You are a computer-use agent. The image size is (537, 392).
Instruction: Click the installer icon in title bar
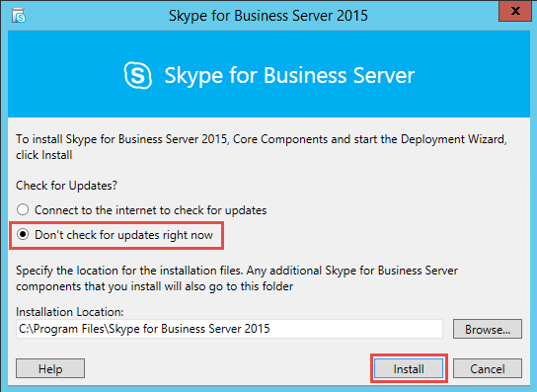point(19,16)
